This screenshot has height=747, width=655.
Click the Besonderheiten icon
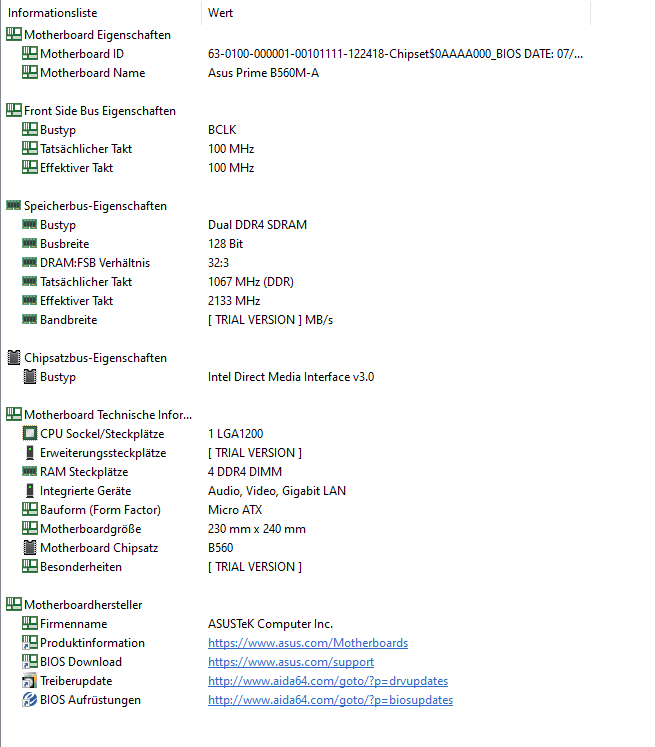[x=30, y=566]
